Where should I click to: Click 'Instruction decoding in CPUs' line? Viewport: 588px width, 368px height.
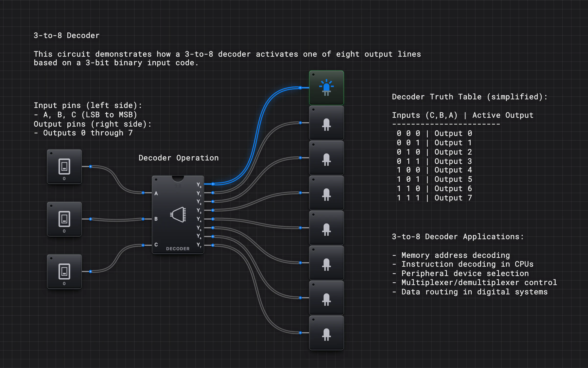tap(463, 264)
